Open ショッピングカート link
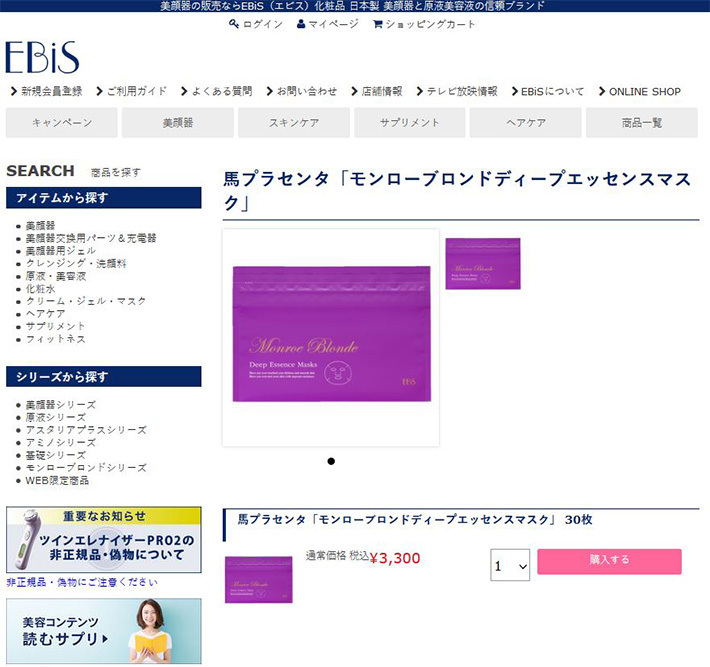Viewport: 710px width, 667px height. click(431, 24)
